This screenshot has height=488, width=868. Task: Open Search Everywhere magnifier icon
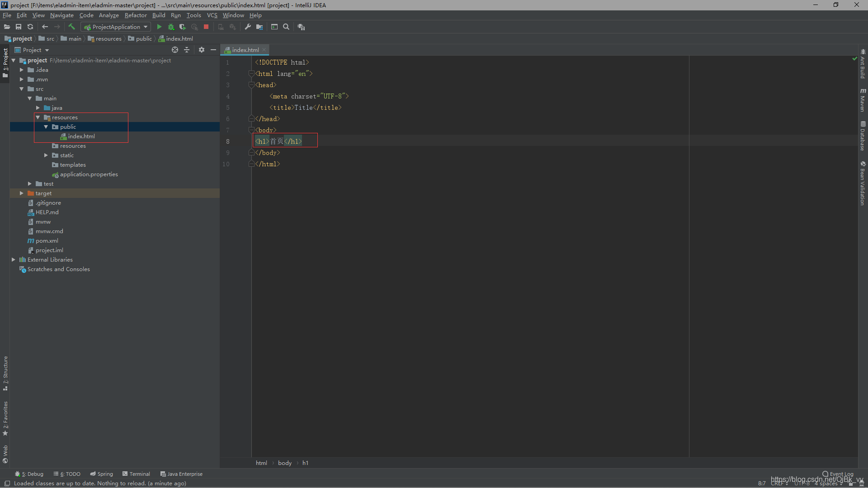(x=286, y=27)
